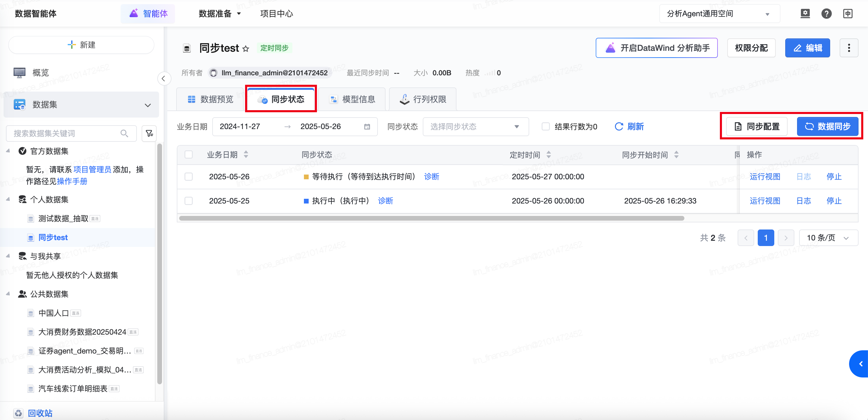868x420 pixels.
Task: Select page 1 in pagination
Action: click(766, 238)
